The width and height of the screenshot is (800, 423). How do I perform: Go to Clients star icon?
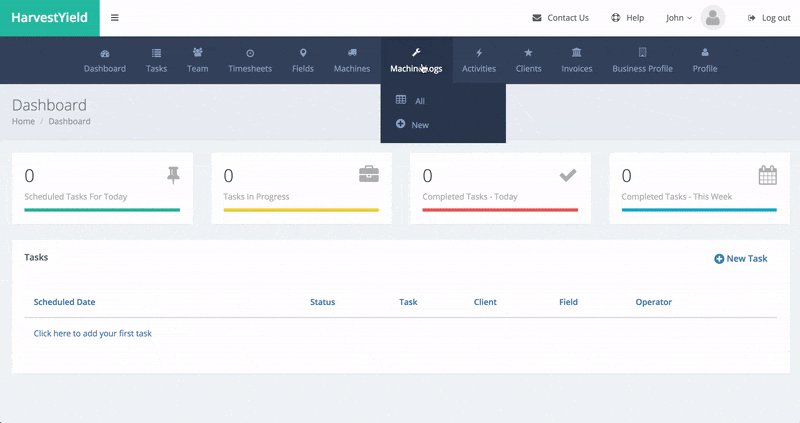(529, 53)
